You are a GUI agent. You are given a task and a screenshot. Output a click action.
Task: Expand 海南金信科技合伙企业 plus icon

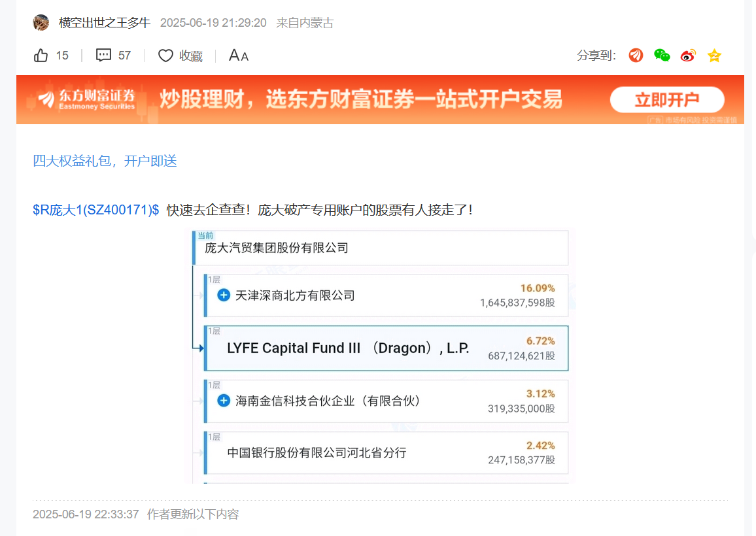click(x=224, y=401)
